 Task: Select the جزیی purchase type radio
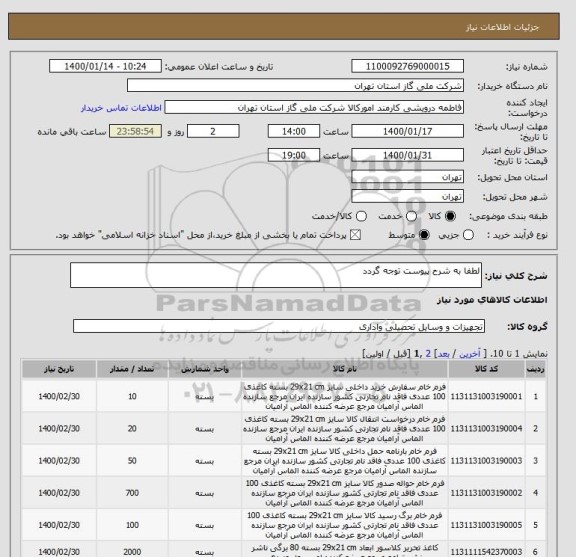click(468, 235)
